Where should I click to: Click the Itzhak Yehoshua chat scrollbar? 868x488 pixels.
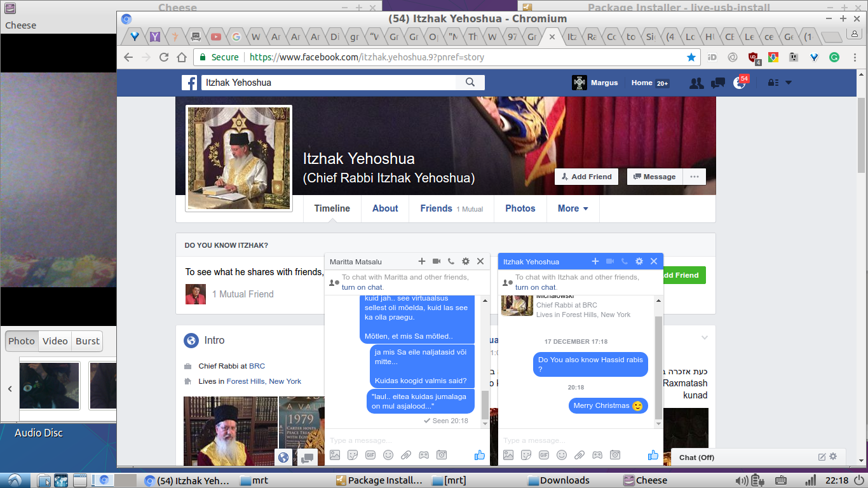pyautogui.click(x=659, y=367)
